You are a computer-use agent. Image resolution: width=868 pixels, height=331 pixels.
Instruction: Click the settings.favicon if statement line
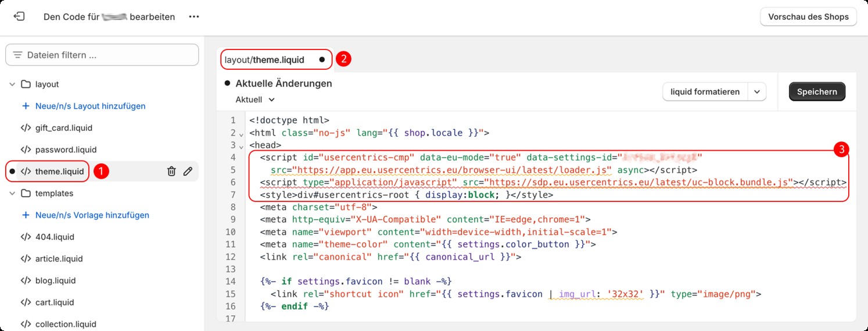(356, 282)
